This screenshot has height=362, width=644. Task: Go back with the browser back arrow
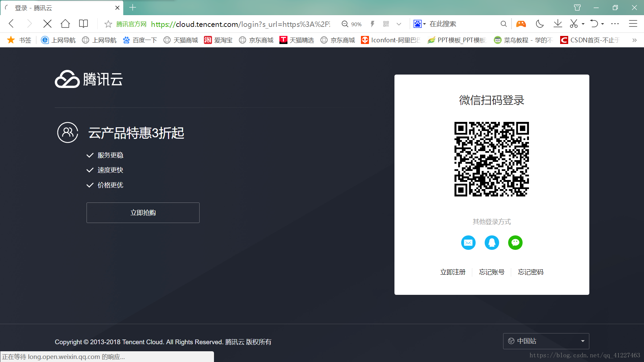pos(11,24)
